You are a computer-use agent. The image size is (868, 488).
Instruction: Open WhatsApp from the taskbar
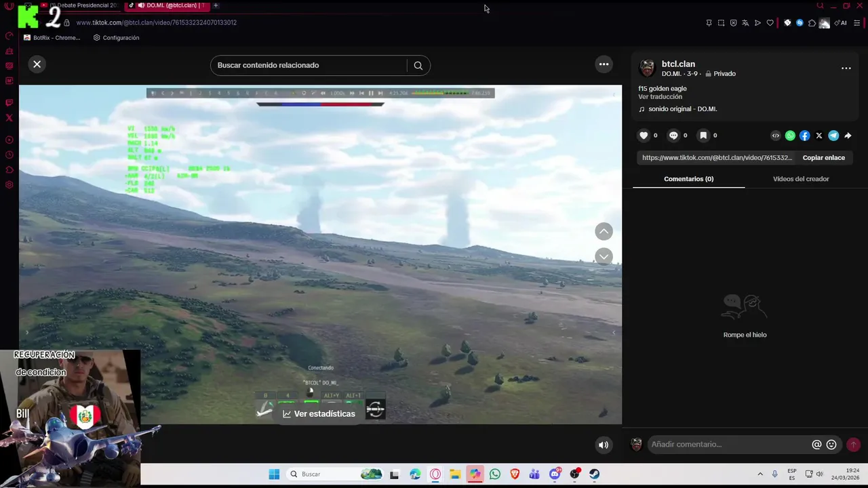click(495, 474)
